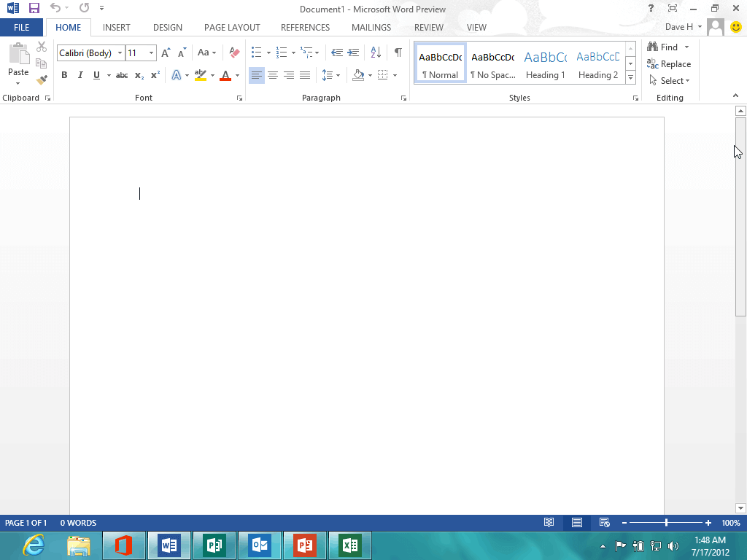Image resolution: width=747 pixels, height=560 pixels.
Task: Switch to Read Mode view in status bar
Action: coord(549,522)
